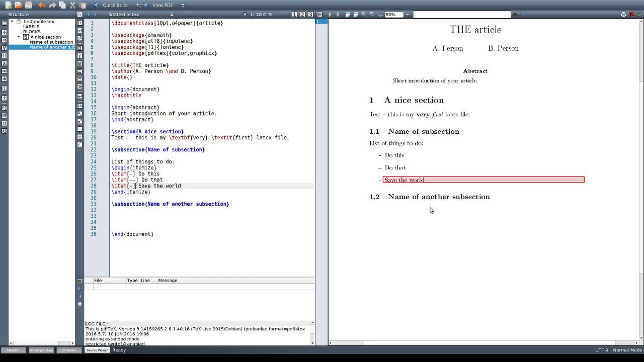Toggle the Source Viewer panel
The height and width of the screenshot is (362, 644).
97,350
